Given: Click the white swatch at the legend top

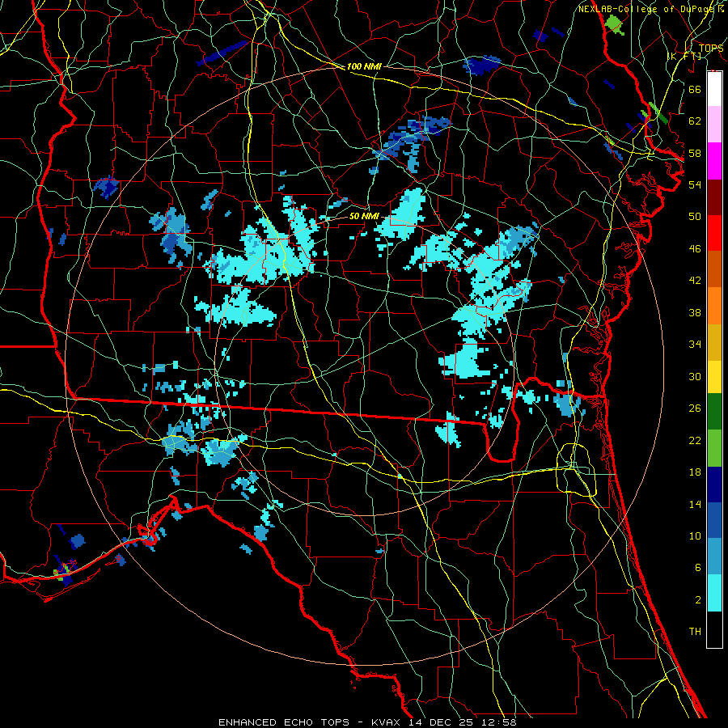Looking at the screenshot, I should tap(714, 89).
